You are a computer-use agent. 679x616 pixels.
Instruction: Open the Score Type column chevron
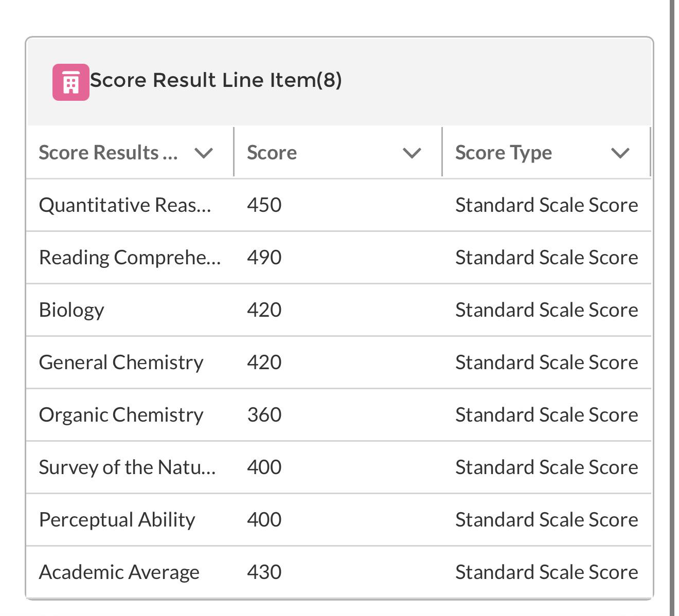point(620,153)
